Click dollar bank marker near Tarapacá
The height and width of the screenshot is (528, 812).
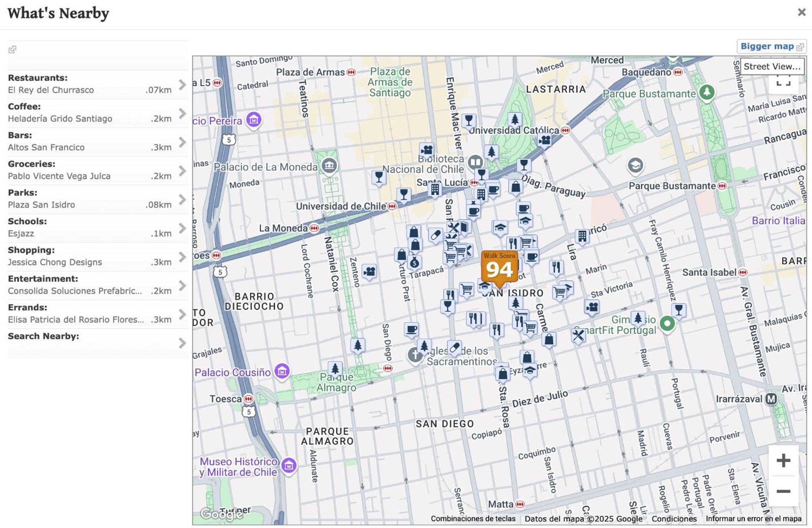[x=414, y=263]
